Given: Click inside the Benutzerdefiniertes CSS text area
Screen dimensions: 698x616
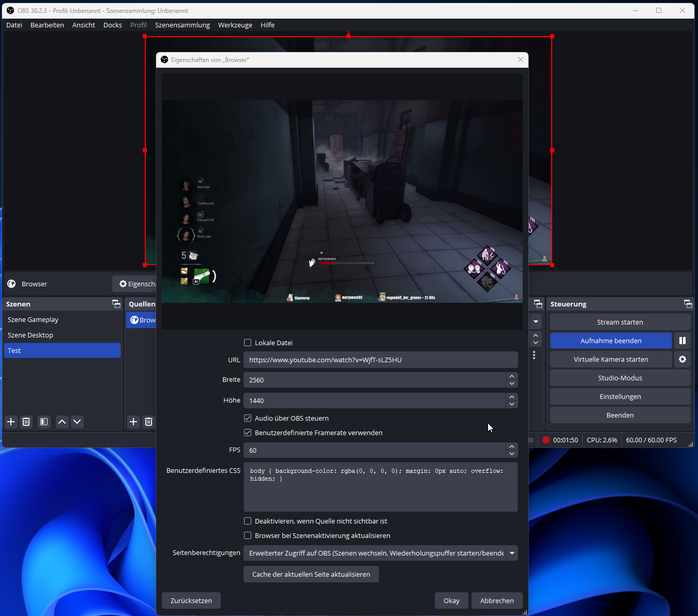Looking at the screenshot, I should pyautogui.click(x=381, y=487).
